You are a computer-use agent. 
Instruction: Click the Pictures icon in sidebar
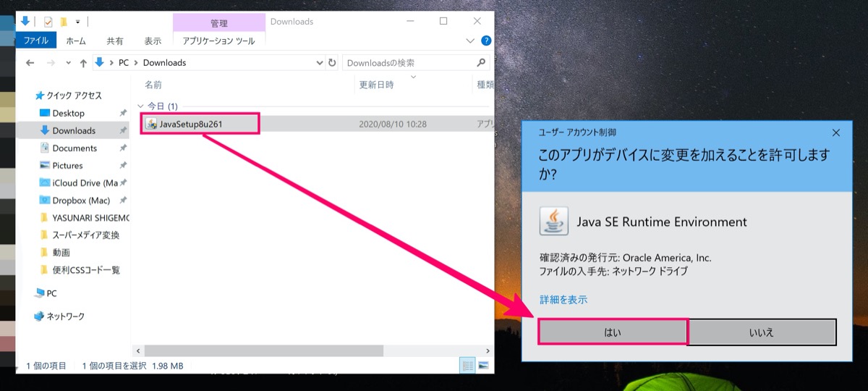tap(44, 165)
